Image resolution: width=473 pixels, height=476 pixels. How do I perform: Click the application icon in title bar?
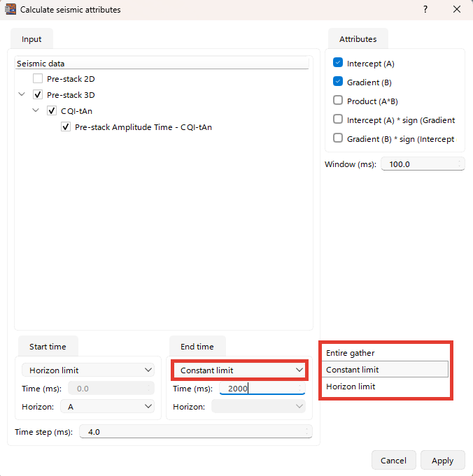coord(10,9)
